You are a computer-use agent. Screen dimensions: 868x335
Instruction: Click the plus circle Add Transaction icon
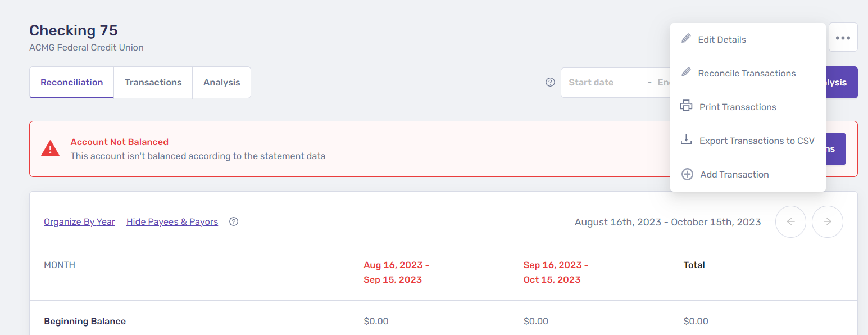tap(687, 174)
